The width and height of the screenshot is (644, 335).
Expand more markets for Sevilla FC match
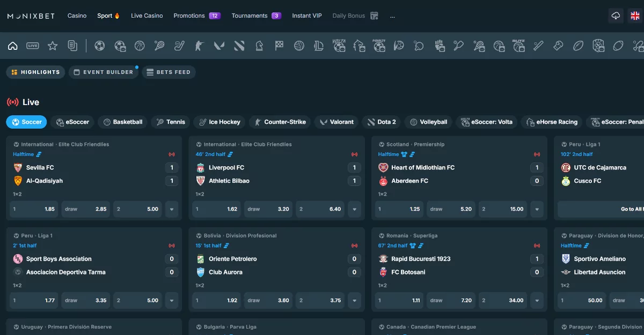click(172, 209)
